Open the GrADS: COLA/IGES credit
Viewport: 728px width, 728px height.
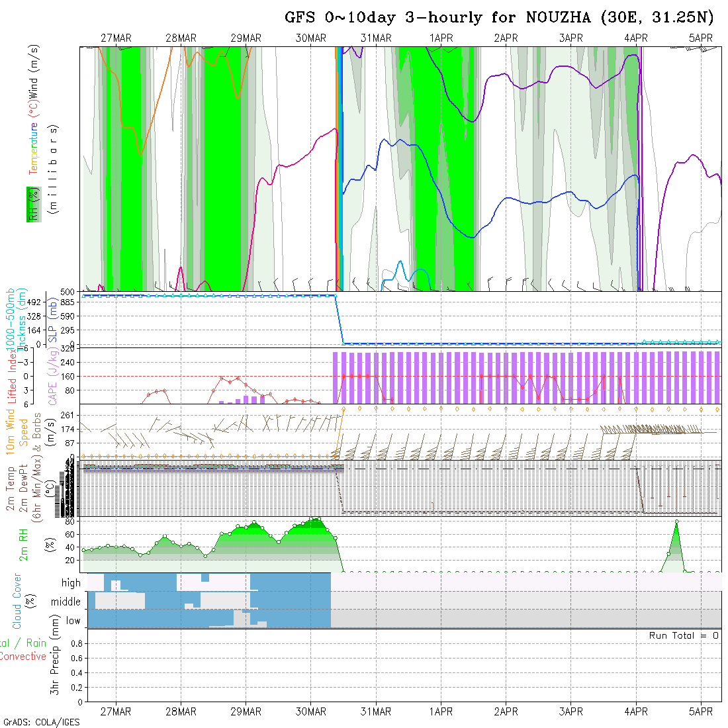pyautogui.click(x=41, y=722)
